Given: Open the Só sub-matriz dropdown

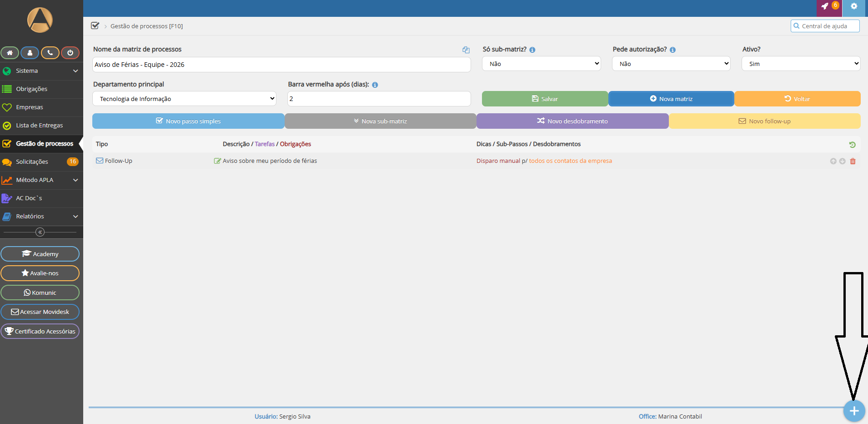Looking at the screenshot, I should 541,64.
